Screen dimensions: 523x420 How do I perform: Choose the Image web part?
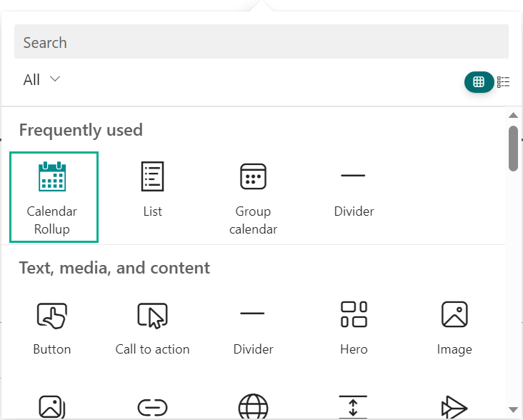[454, 329]
